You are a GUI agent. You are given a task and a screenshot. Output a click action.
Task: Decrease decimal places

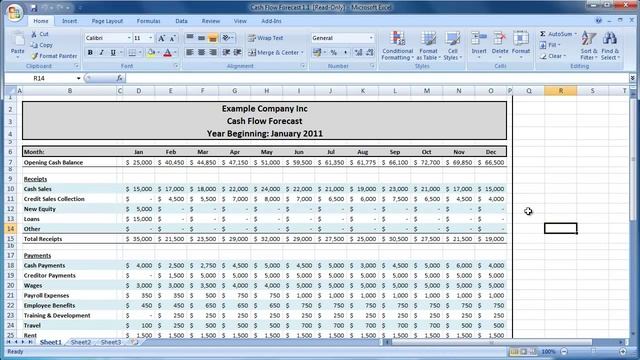[369, 53]
